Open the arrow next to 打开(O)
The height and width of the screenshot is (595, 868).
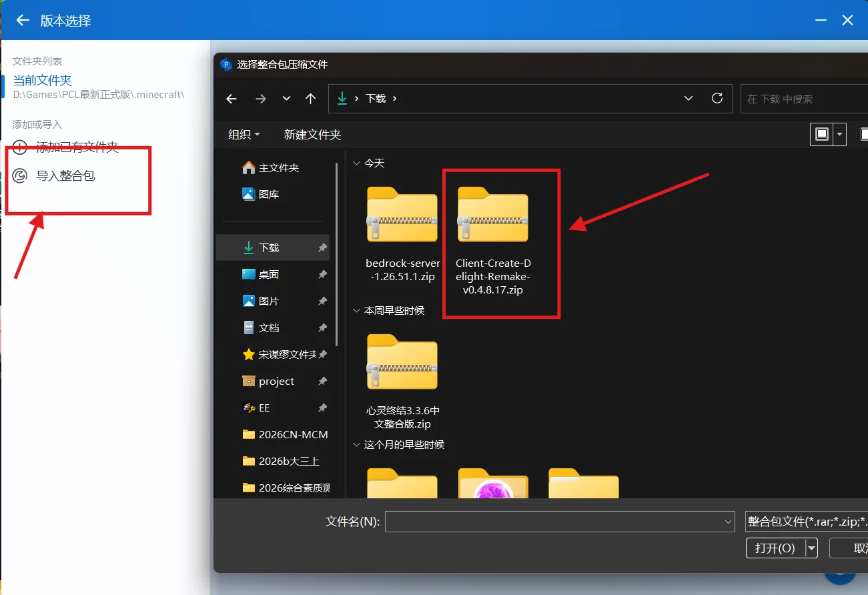[811, 548]
